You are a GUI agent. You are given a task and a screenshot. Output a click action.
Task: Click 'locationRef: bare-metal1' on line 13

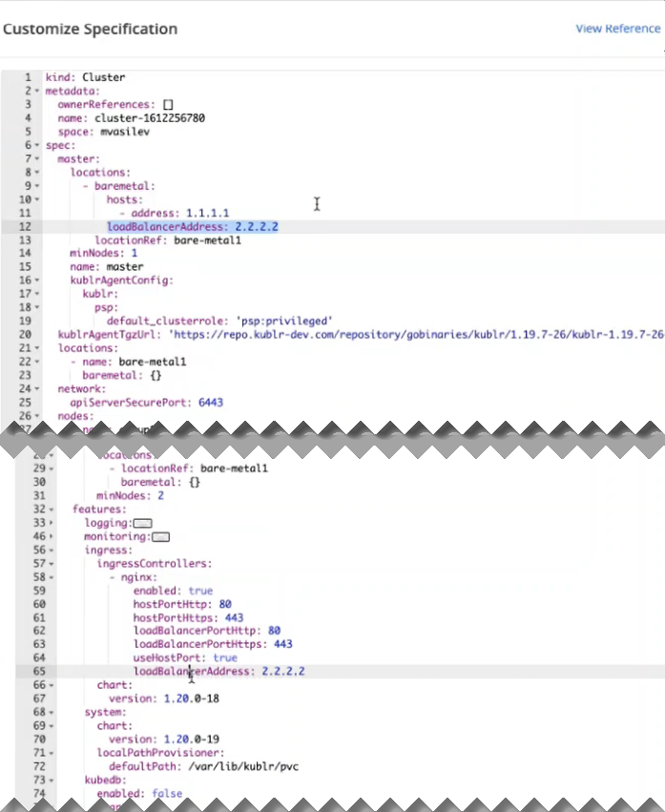coord(168,240)
